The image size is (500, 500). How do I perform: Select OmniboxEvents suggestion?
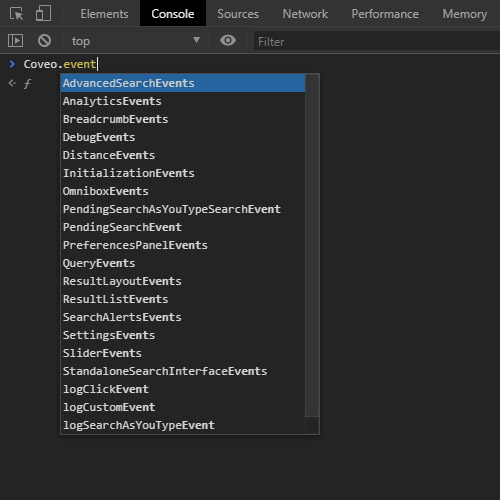click(183, 191)
